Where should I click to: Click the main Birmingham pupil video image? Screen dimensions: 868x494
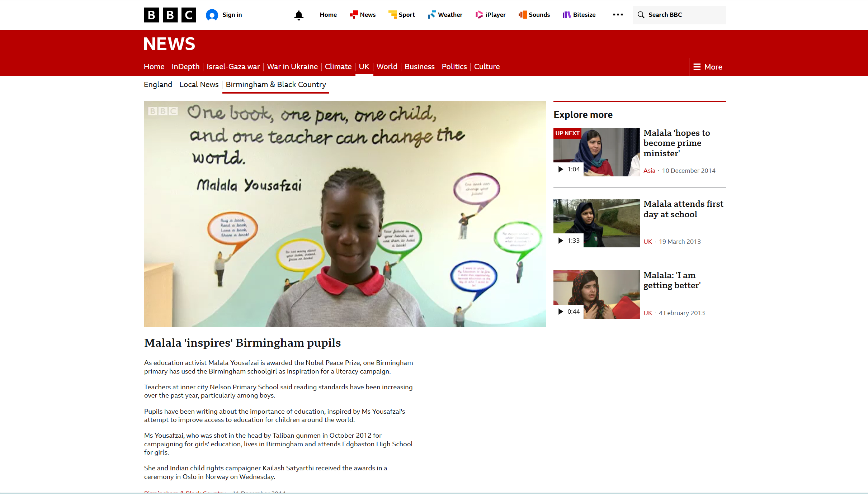click(x=345, y=214)
